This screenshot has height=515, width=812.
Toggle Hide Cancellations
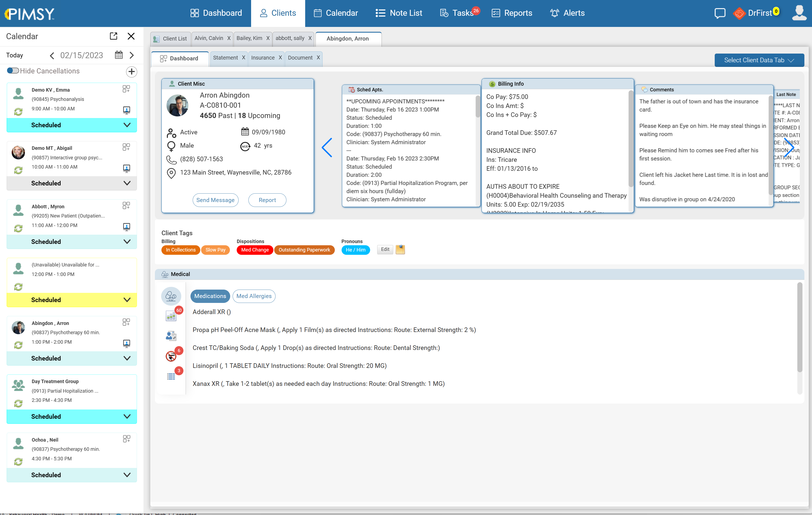(x=13, y=70)
